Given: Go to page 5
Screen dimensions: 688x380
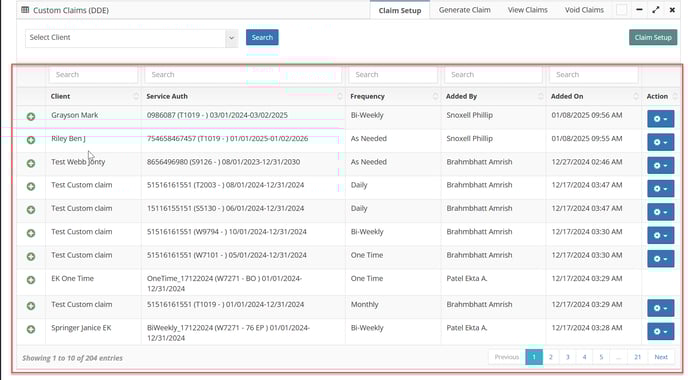Looking at the screenshot, I should click(x=601, y=357).
